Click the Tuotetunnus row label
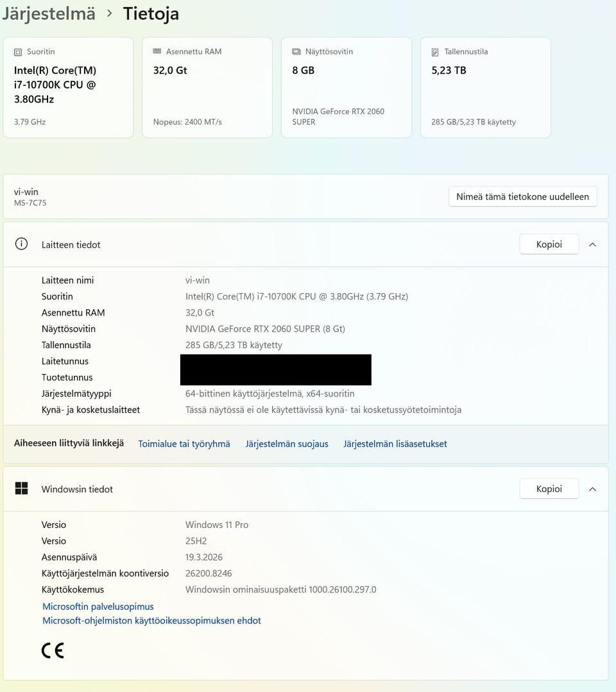The height and width of the screenshot is (692, 616). [67, 377]
